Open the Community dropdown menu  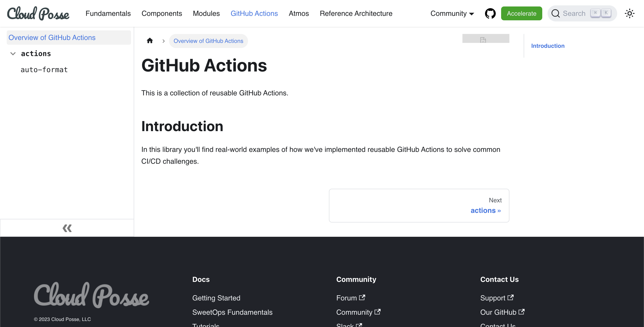(x=452, y=13)
